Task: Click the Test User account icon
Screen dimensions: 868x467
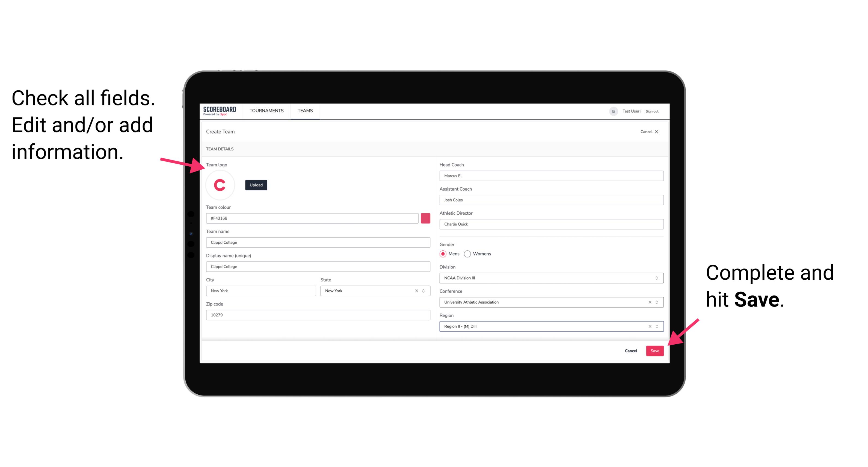Action: [x=612, y=111]
